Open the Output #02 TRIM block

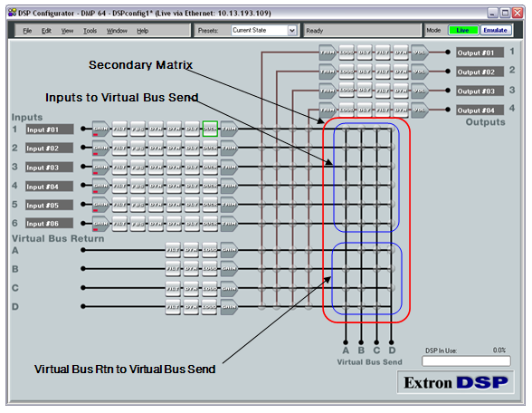[328, 72]
